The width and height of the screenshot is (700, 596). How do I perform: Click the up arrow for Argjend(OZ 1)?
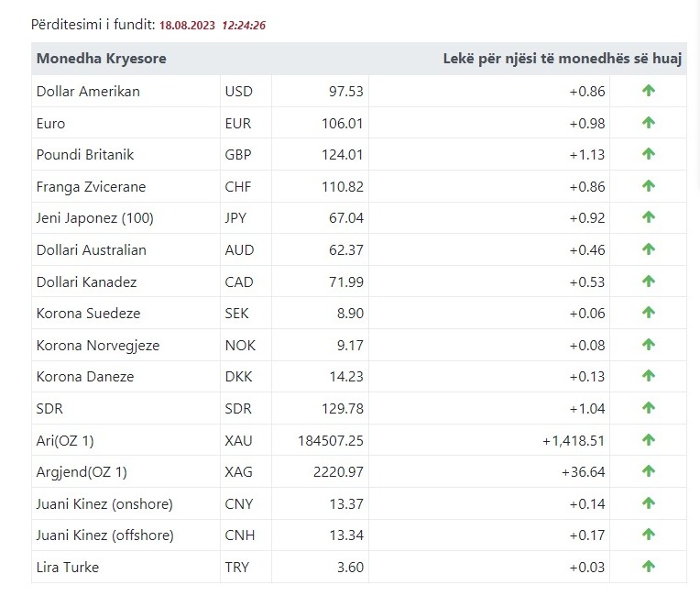(649, 471)
